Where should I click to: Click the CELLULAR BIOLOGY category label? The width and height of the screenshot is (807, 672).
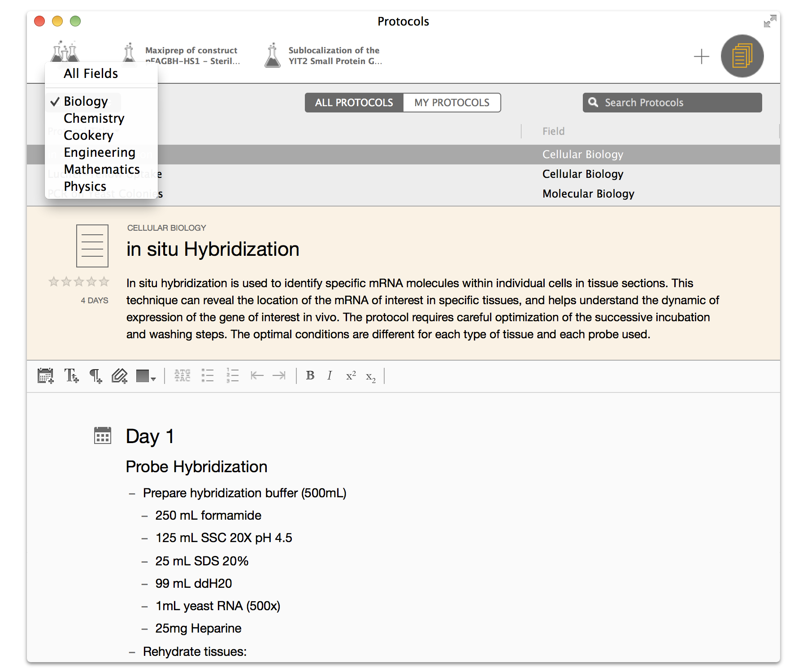coord(166,228)
